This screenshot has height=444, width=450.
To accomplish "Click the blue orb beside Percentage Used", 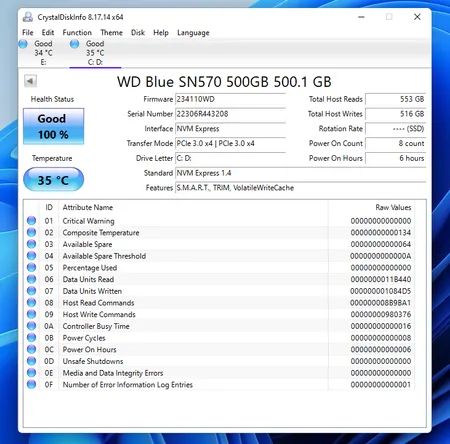I will (31, 267).
